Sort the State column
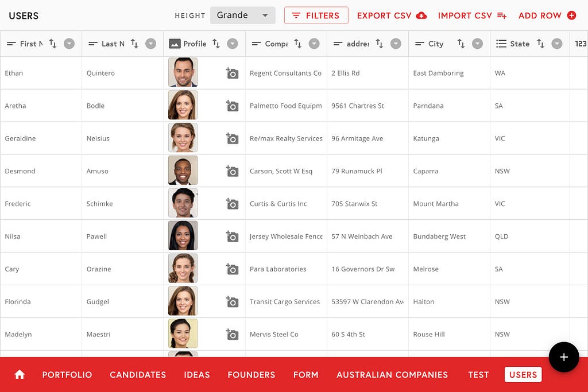Screen dimensions: 588x392 tap(540, 44)
